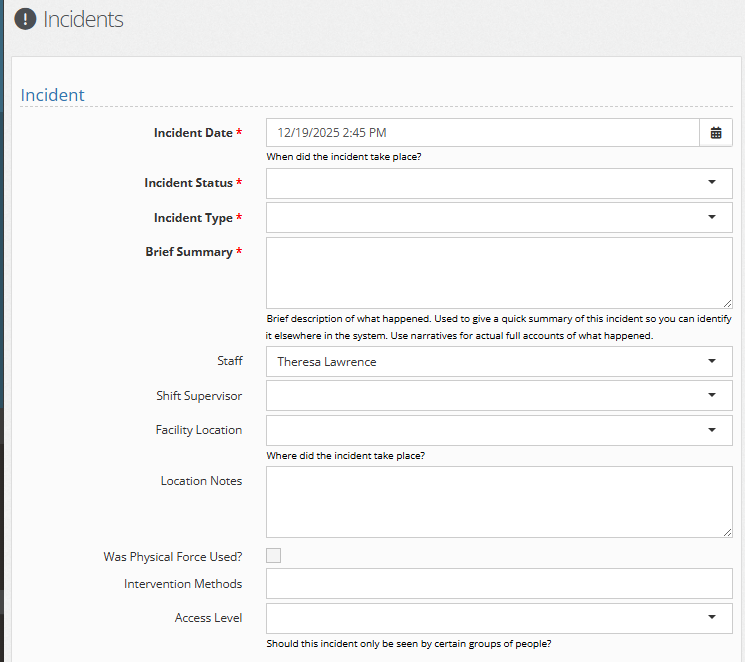Click inside the Location Notes text area

(x=498, y=501)
